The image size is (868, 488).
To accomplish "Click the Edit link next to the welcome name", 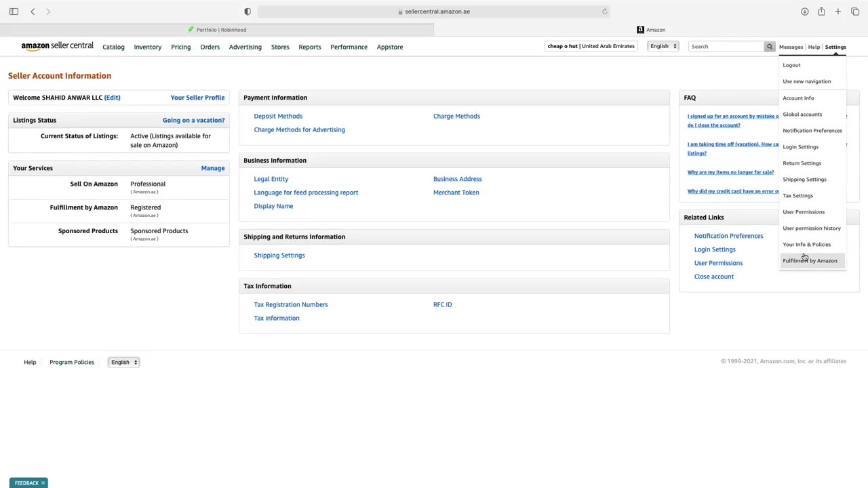I will 112,98.
